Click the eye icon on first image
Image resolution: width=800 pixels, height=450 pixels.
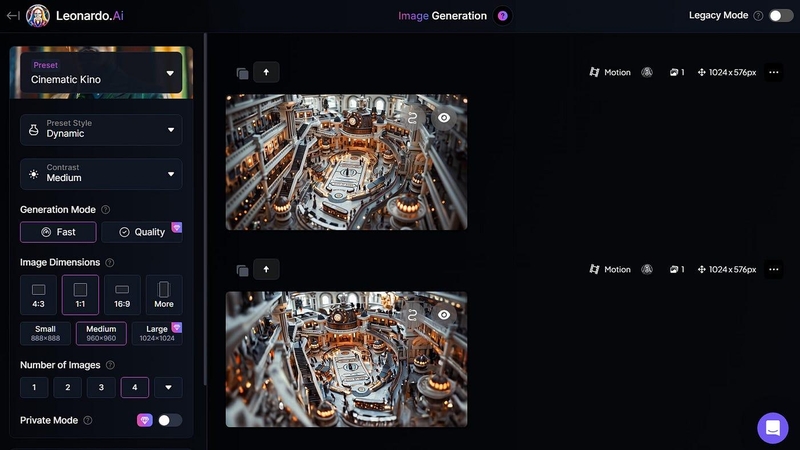click(x=444, y=118)
